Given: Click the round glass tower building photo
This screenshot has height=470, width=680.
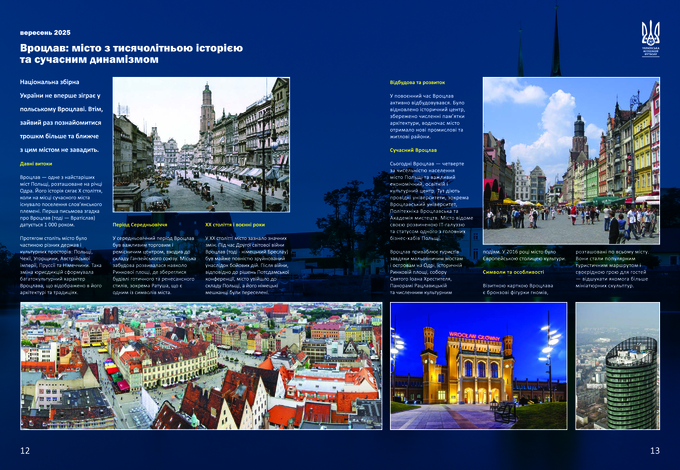Looking at the screenshot, I should coord(617,366).
